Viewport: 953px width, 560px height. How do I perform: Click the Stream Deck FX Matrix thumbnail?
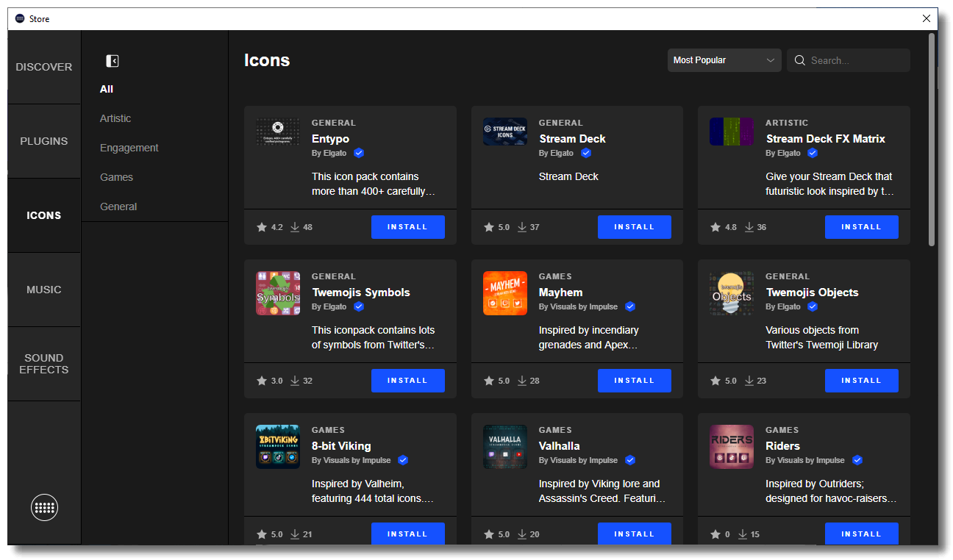[x=732, y=132]
